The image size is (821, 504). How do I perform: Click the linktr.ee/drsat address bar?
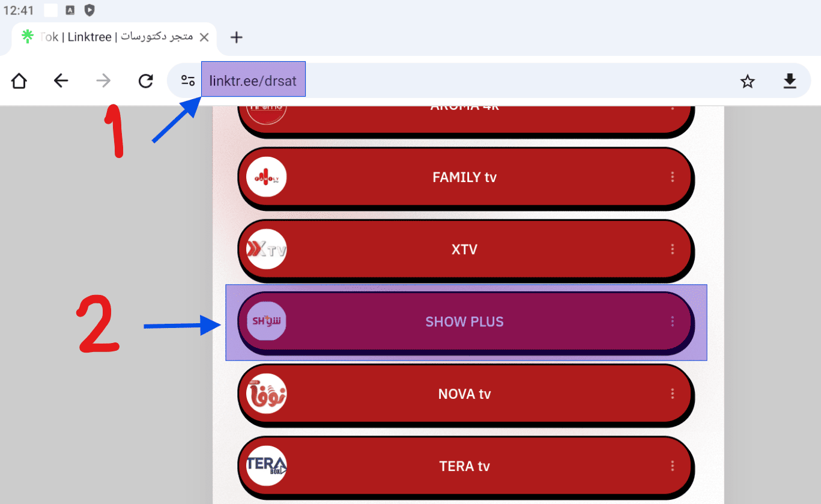click(253, 80)
